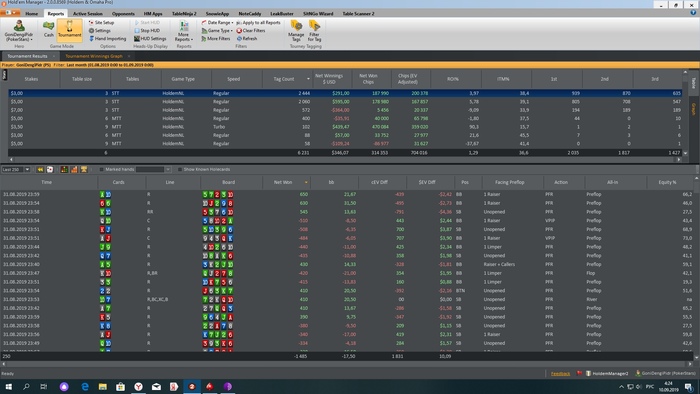This screenshot has width=700, height=394.
Task: Sort by Net Winnings $ USD column
Action: [329, 79]
